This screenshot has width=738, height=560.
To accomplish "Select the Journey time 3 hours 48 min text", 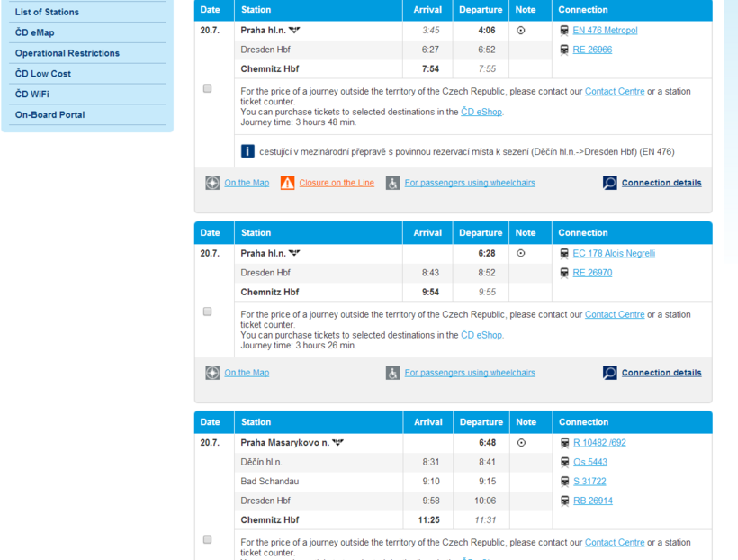I will point(299,122).
